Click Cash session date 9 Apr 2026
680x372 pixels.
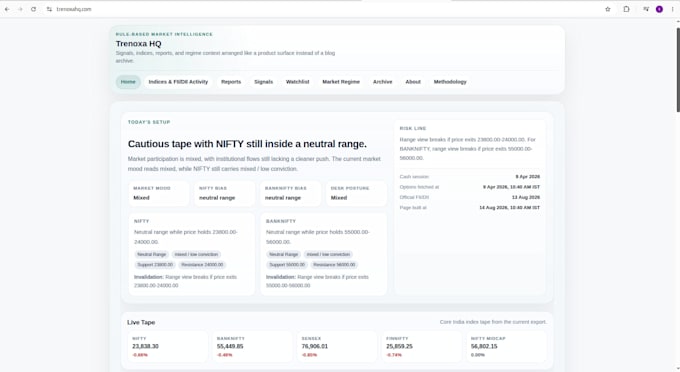point(528,177)
